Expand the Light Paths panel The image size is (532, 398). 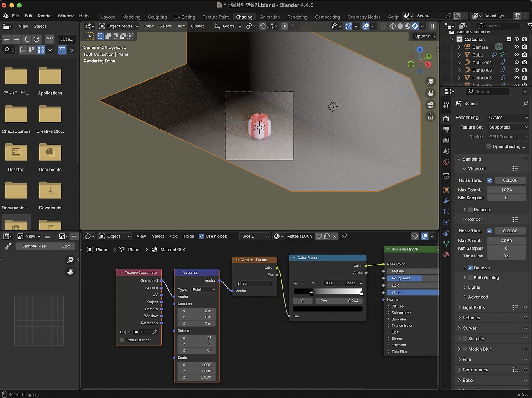(473, 307)
